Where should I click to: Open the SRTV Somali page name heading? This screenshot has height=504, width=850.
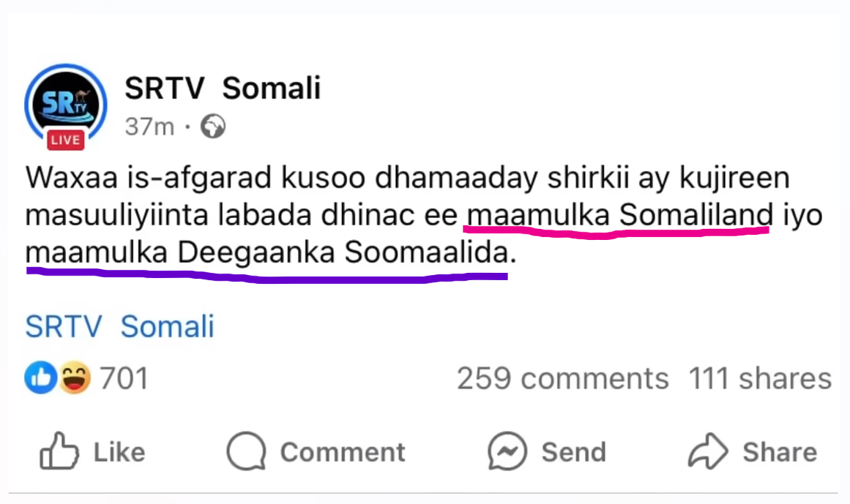point(223,89)
